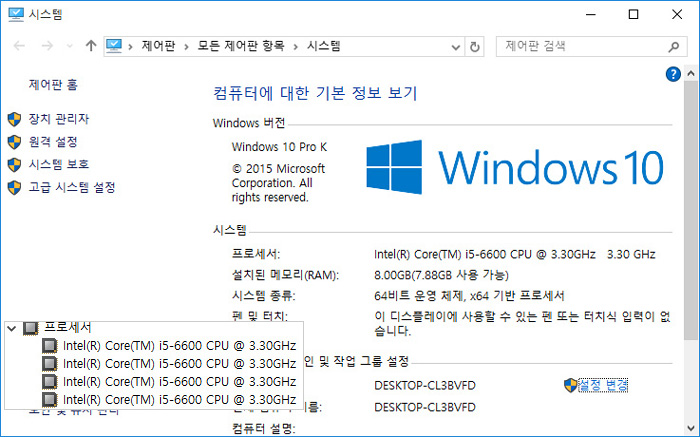Click 설정 변경 link
This screenshot has width=700, height=437.
[603, 385]
